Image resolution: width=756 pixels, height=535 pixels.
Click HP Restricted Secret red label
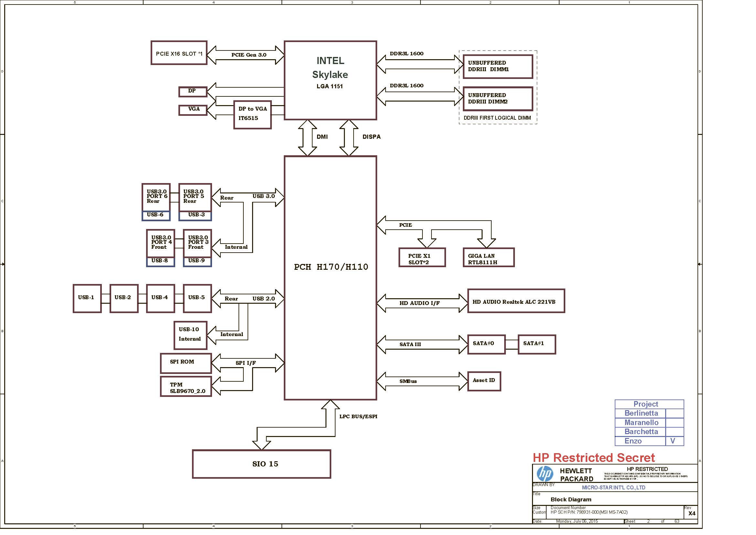click(x=594, y=458)
